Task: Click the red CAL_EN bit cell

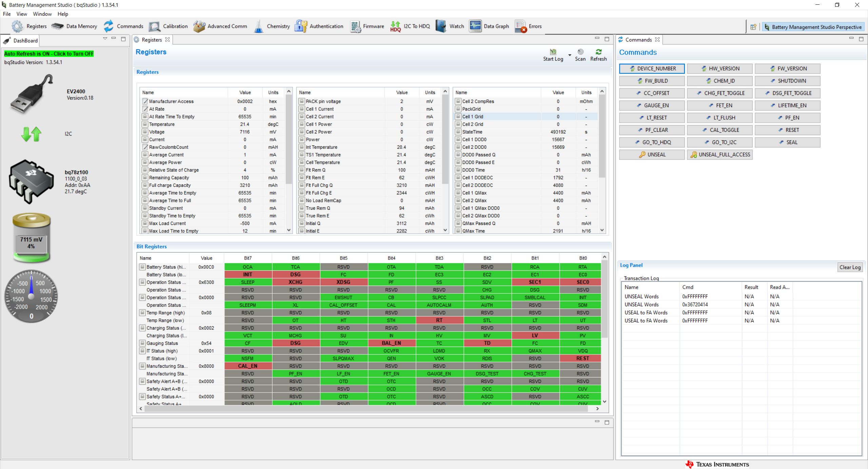Action: 248,366
